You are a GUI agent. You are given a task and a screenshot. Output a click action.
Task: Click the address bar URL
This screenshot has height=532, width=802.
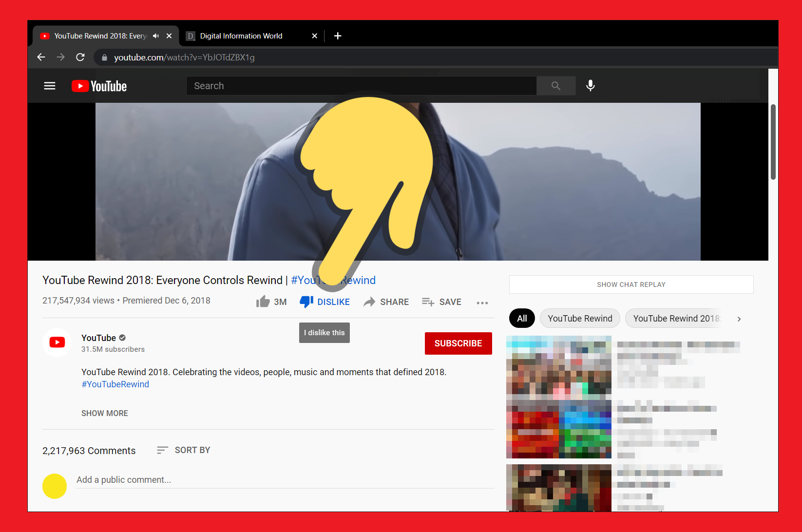[184, 57]
